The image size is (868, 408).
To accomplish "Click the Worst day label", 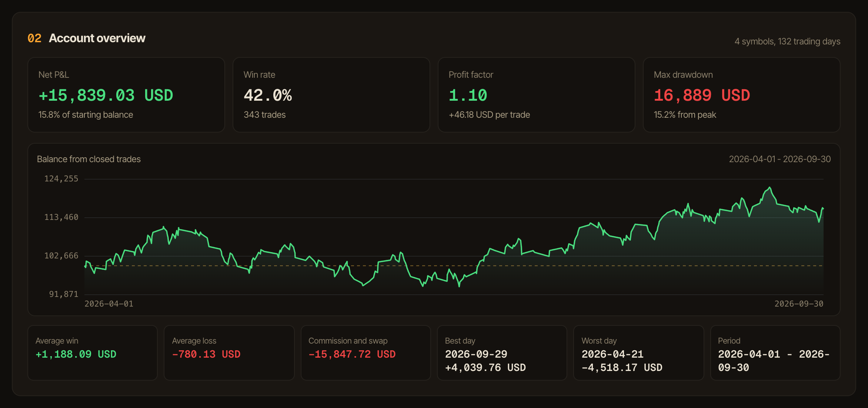I will coord(599,341).
